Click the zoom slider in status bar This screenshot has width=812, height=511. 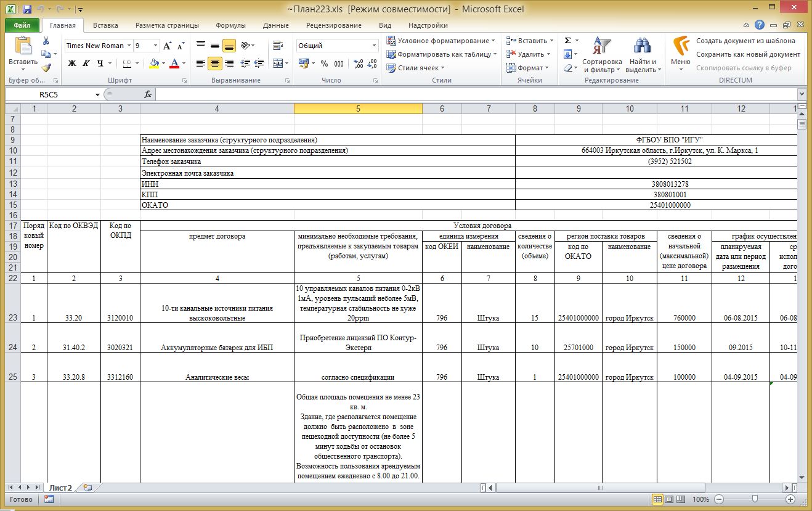click(755, 499)
